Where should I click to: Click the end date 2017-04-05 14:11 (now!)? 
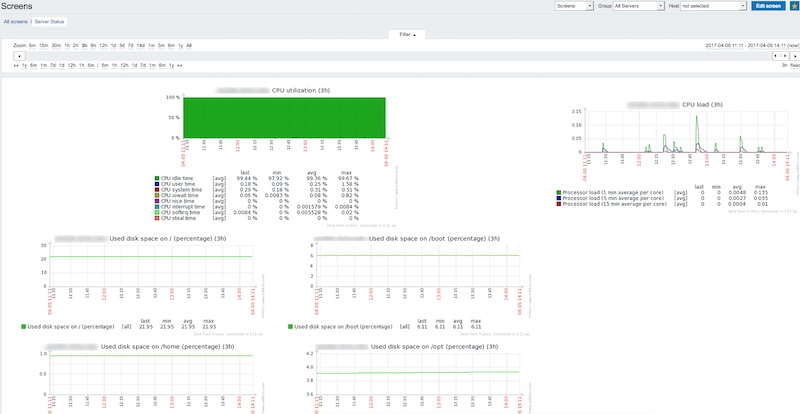click(x=773, y=45)
